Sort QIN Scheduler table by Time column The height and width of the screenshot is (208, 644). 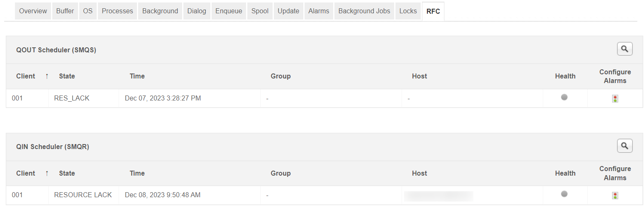[x=137, y=173]
